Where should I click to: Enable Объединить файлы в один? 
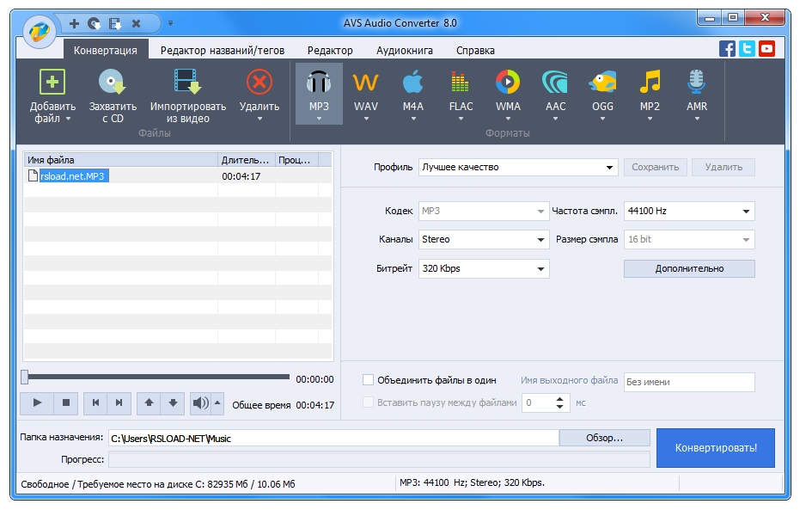[x=368, y=378]
